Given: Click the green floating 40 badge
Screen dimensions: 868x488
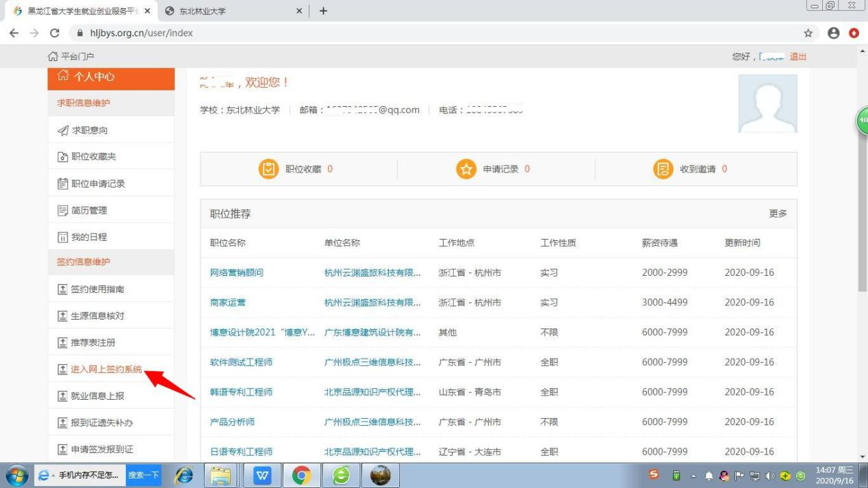Looking at the screenshot, I should (862, 120).
